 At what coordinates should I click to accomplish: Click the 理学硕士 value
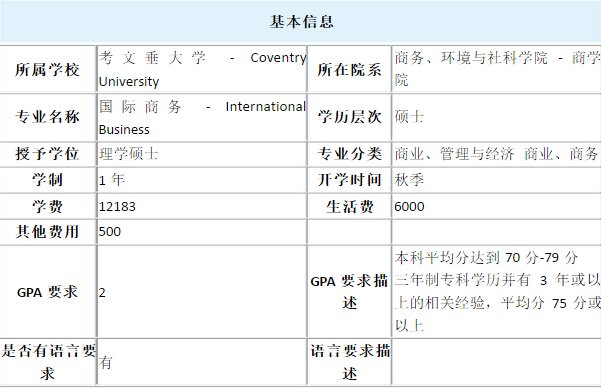(129, 154)
